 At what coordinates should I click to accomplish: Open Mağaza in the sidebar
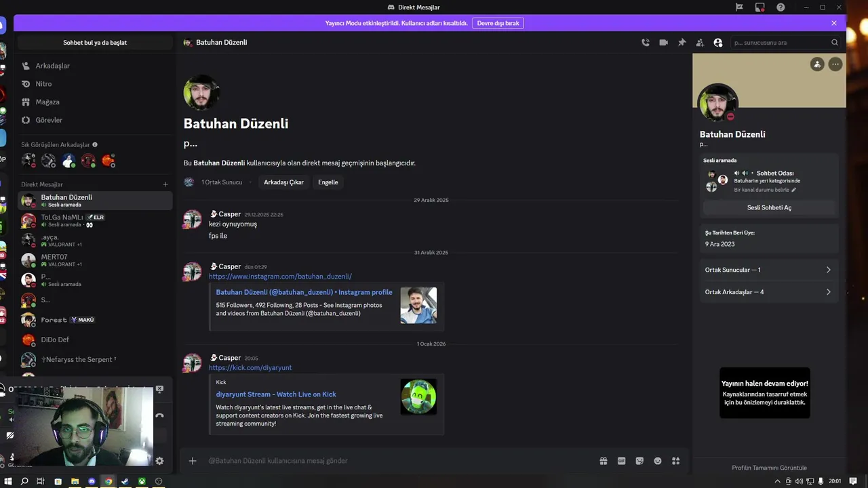point(95,102)
